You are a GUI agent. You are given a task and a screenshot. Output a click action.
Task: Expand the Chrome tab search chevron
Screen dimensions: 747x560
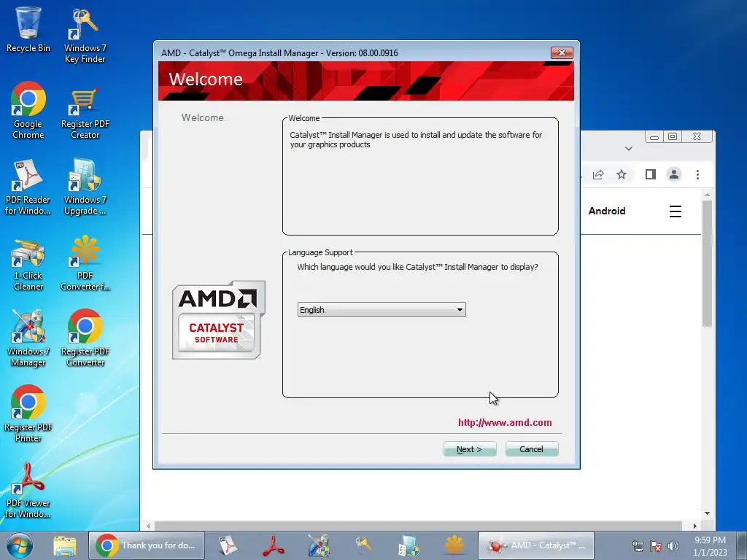point(629,149)
